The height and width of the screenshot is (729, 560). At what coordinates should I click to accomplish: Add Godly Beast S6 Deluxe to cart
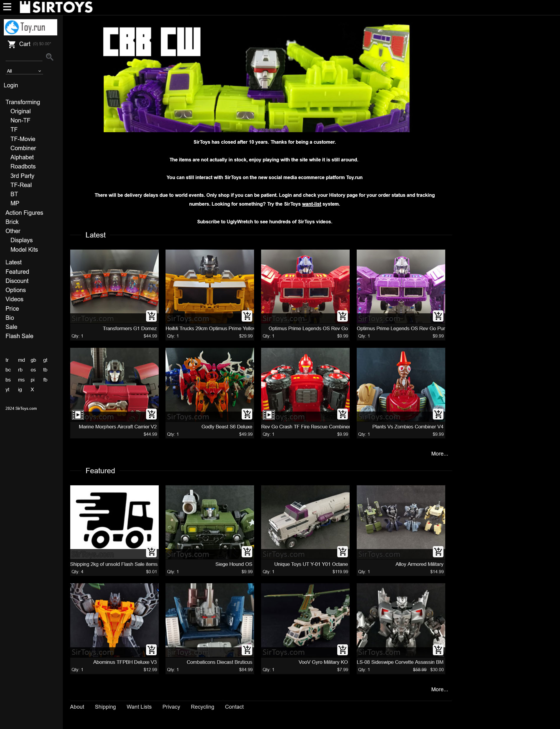(247, 414)
